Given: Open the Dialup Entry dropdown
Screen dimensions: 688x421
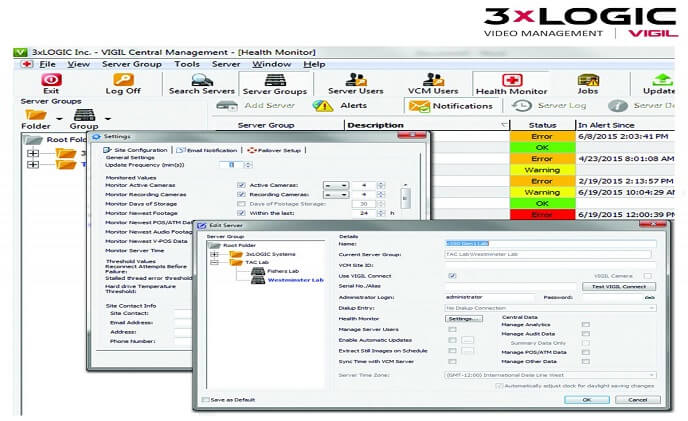Looking at the screenshot, I should coord(550,308).
